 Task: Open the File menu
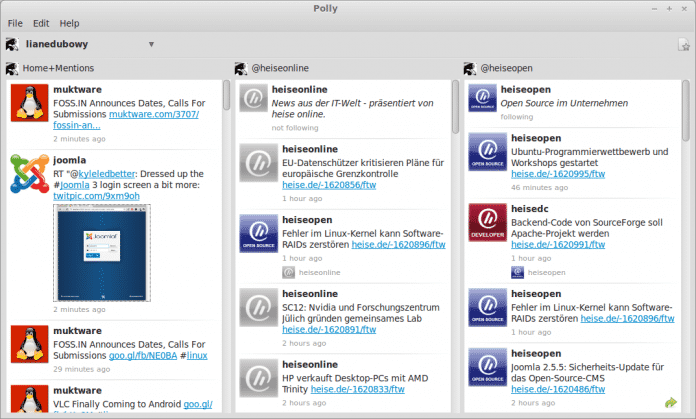pyautogui.click(x=16, y=22)
